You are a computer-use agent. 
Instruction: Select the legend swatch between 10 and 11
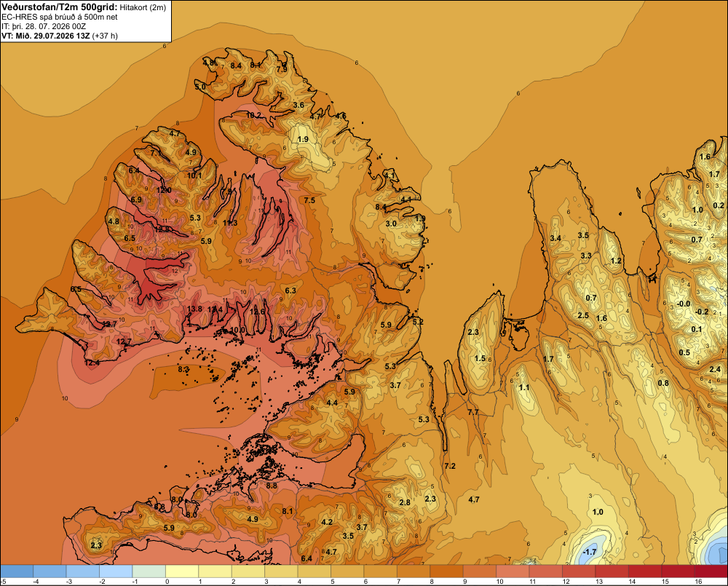pyautogui.click(x=513, y=571)
